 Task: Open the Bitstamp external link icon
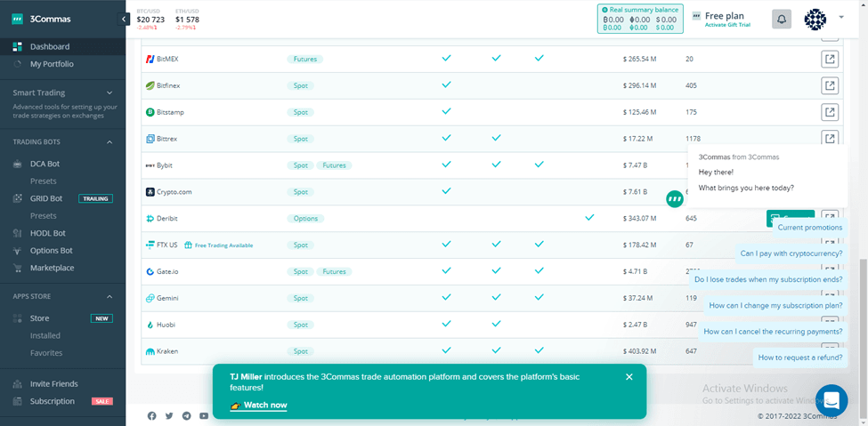coord(829,112)
